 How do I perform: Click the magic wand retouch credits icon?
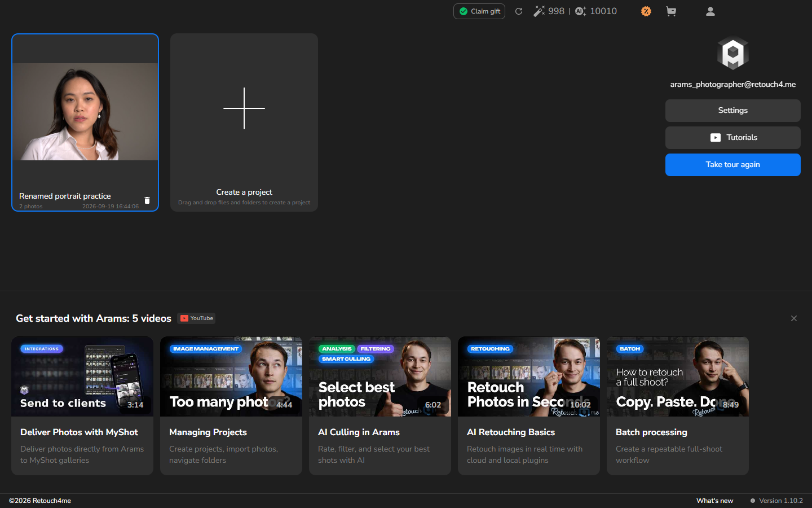click(x=539, y=11)
